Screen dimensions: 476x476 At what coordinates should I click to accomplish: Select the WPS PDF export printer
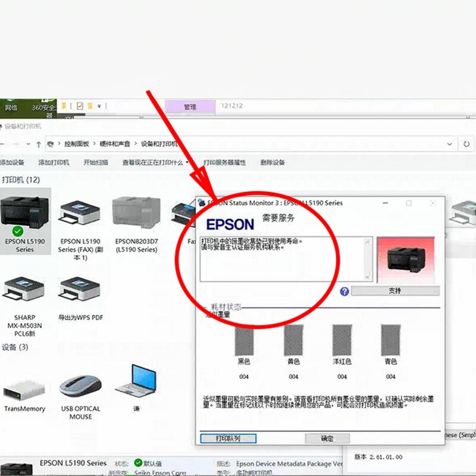point(80,289)
